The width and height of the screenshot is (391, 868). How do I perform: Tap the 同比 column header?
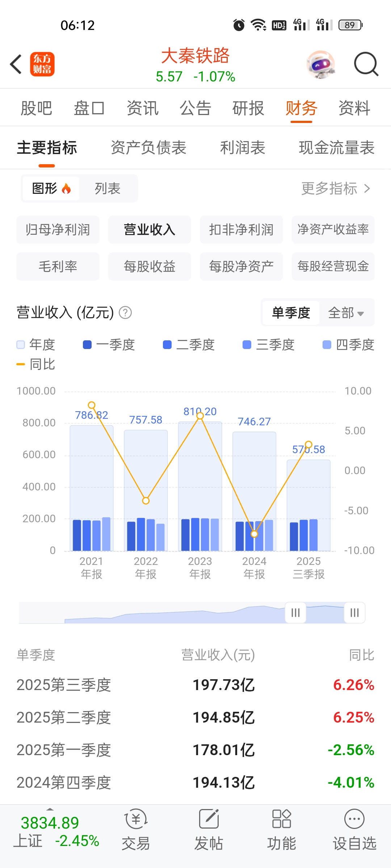click(x=361, y=655)
